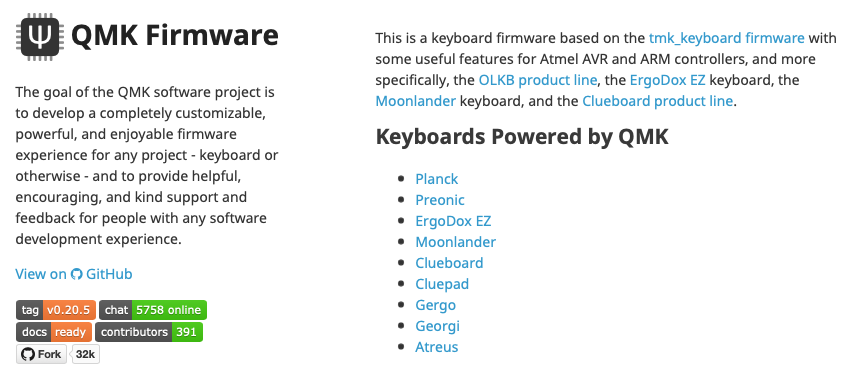The width and height of the screenshot is (857, 371).
Task: Open the ErgoDox EZ link in paragraph
Action: tap(667, 80)
